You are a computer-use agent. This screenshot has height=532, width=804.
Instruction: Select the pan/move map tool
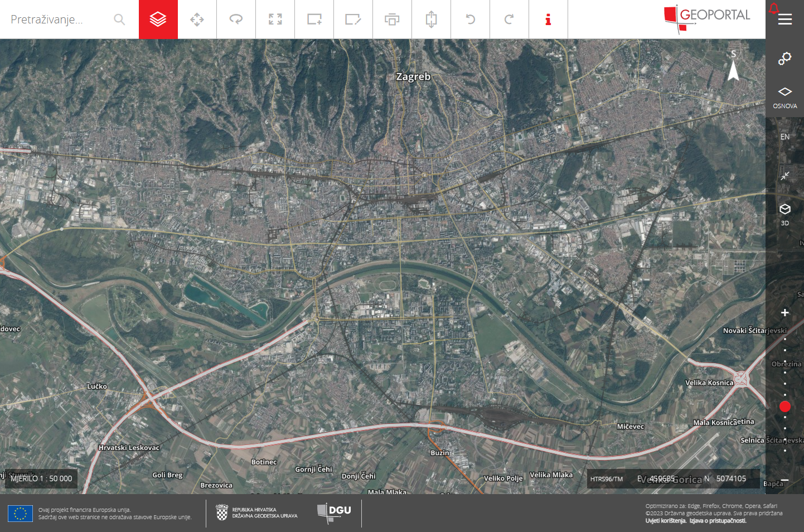click(197, 20)
